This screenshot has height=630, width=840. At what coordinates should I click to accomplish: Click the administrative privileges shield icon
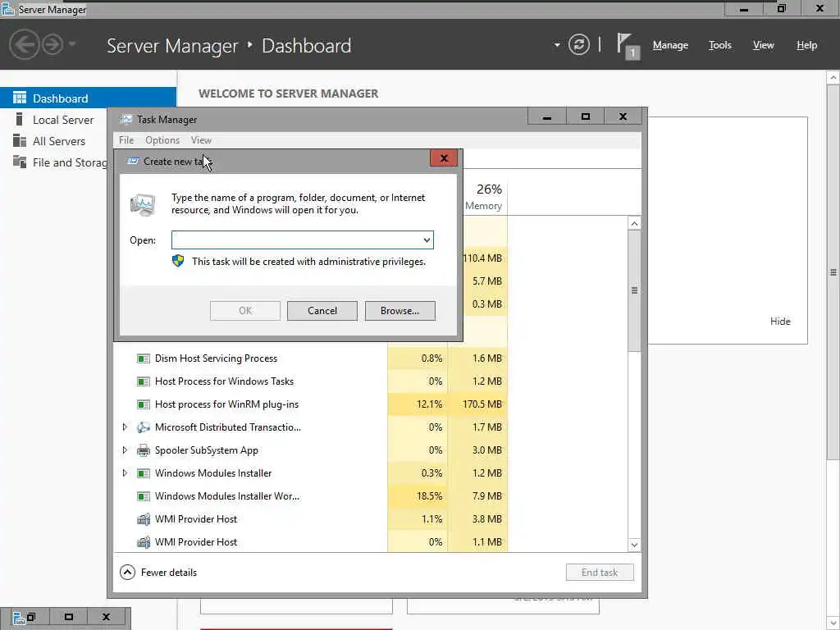tap(178, 261)
